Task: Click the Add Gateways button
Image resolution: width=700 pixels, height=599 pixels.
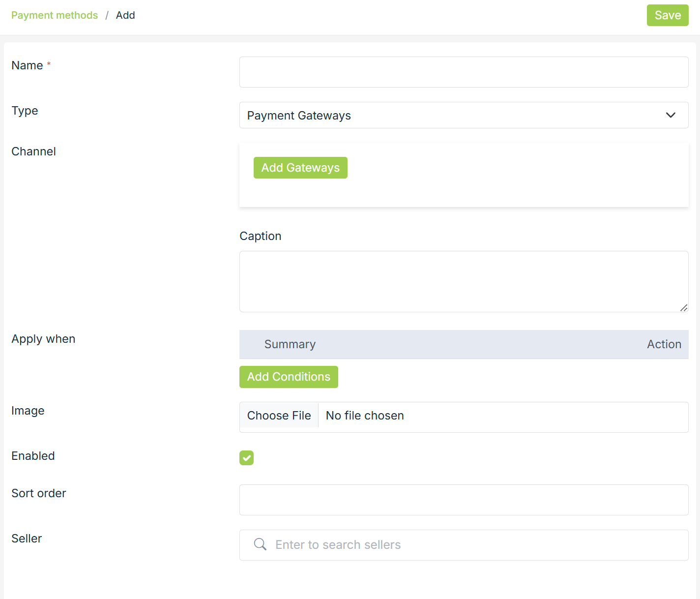Action: (300, 168)
